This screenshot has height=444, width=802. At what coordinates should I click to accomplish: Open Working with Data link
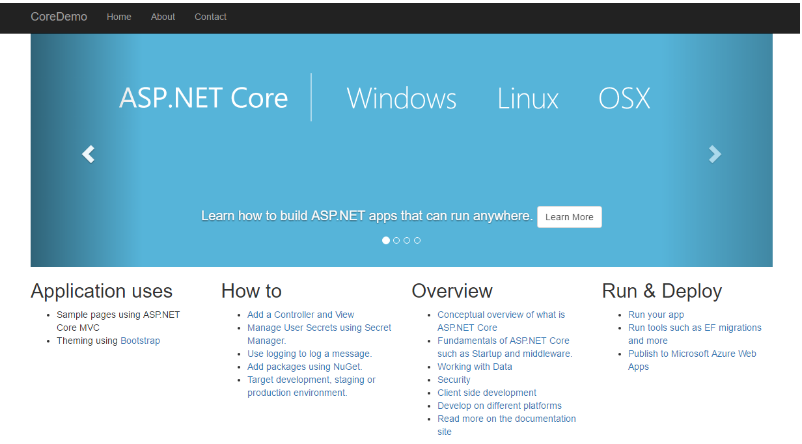(x=475, y=367)
